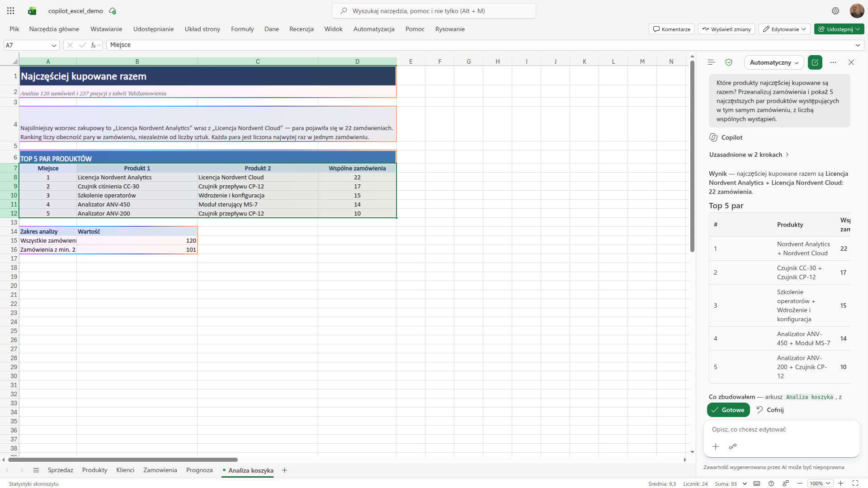Viewport: 868px width, 488px height.
Task: Open the Dane ribbon tab
Action: click(272, 29)
